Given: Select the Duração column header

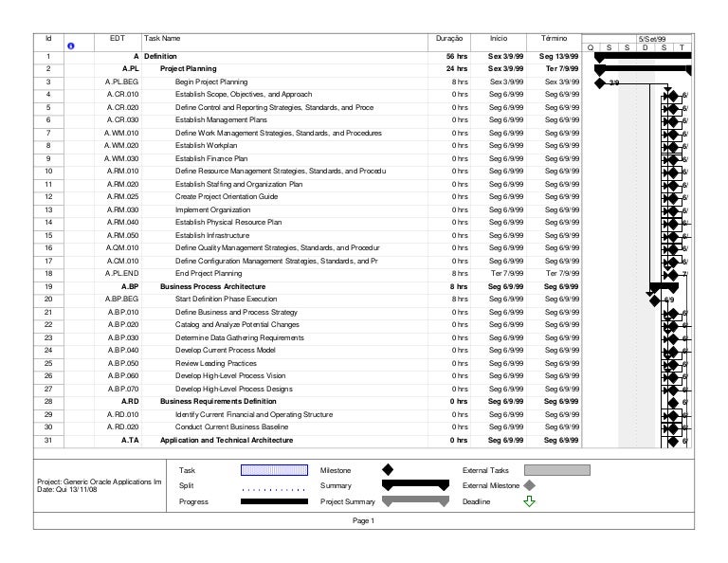Looking at the screenshot, I should [448, 38].
